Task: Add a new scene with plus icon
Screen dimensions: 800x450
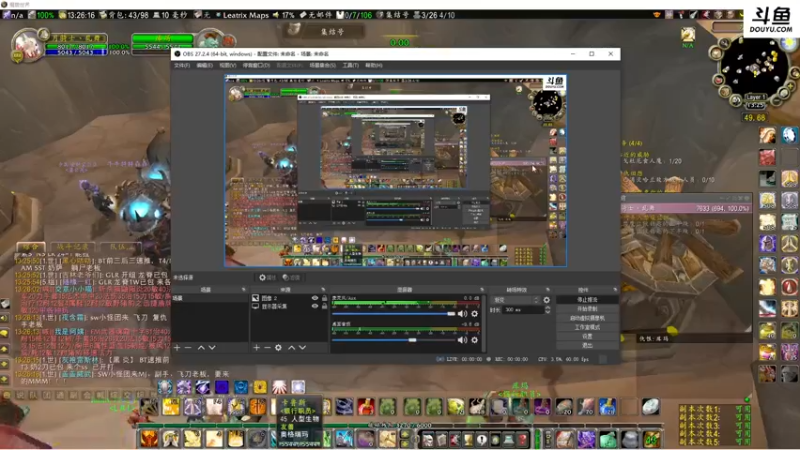Action: [177, 347]
